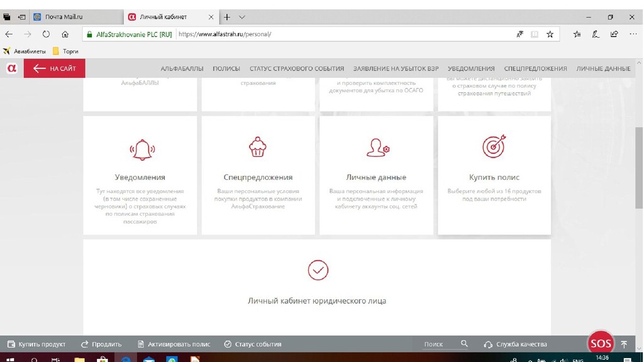Select СТАТУС СТРАХОВОГО СОБЫТИЯ menu
644x362 pixels.
click(x=297, y=69)
